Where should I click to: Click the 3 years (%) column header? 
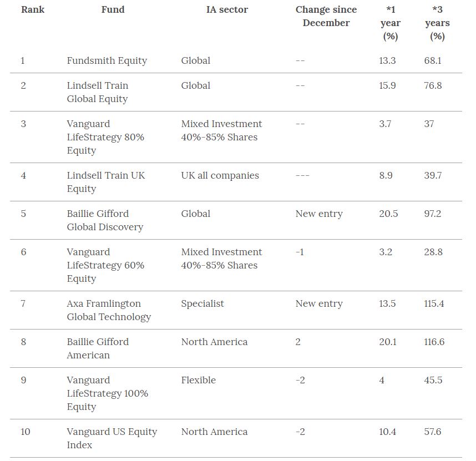tap(437, 23)
